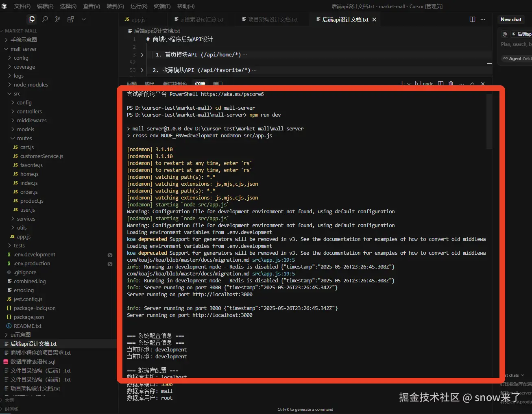The height and width of the screenshot is (414, 532).
Task: Open the first http://localhost:3000 link
Action: coord(222,295)
